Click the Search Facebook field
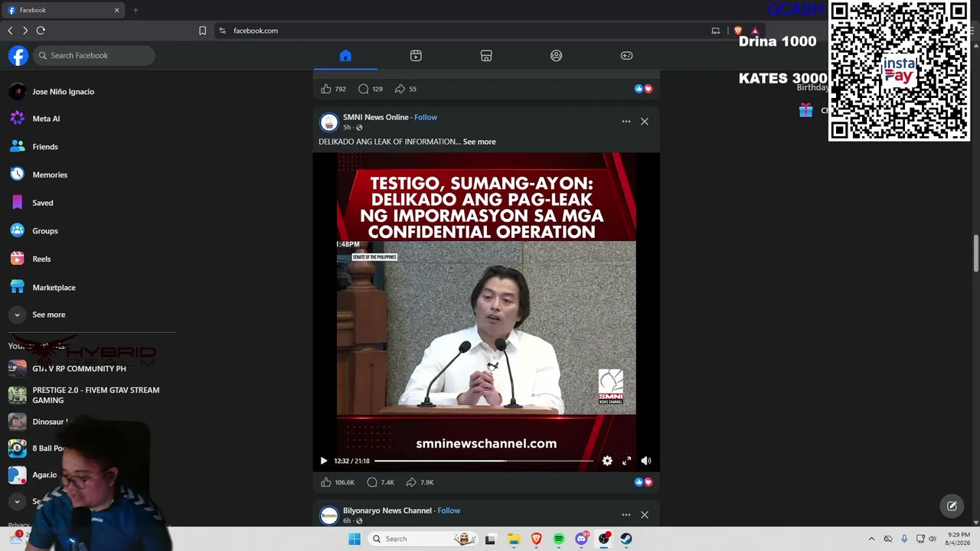980x551 pixels. 94,55
